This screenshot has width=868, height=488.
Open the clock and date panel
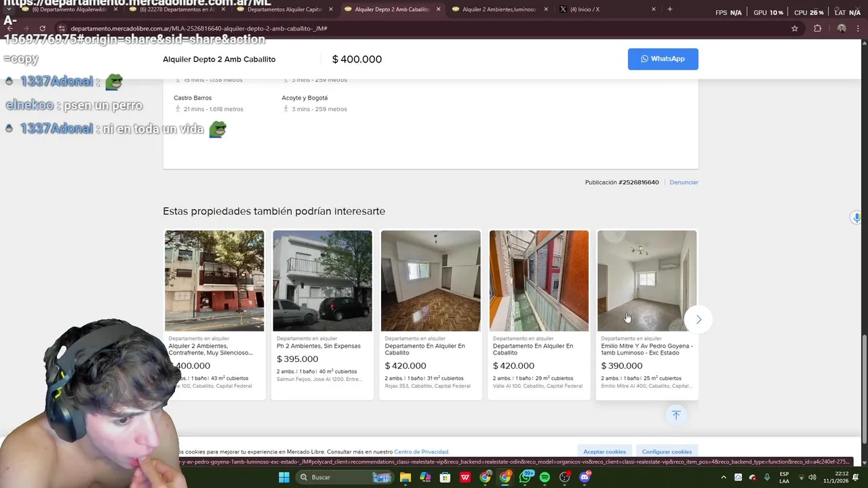tap(835, 477)
